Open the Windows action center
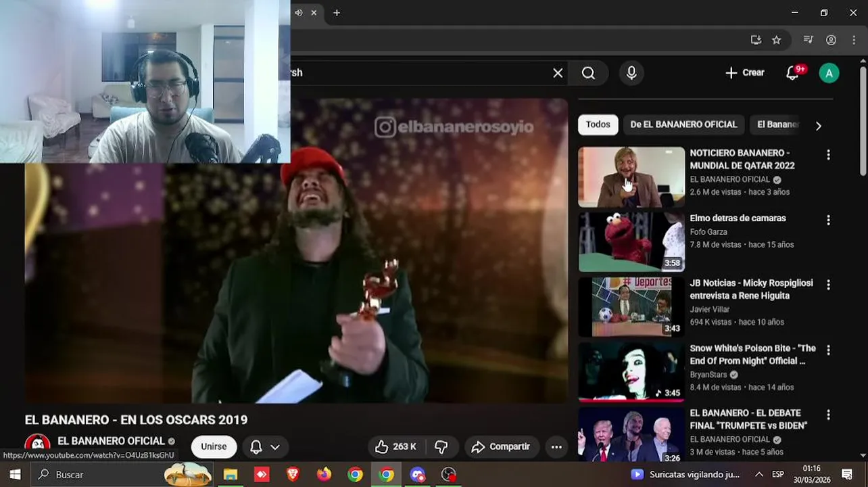This screenshot has width=868, height=487. [x=847, y=474]
